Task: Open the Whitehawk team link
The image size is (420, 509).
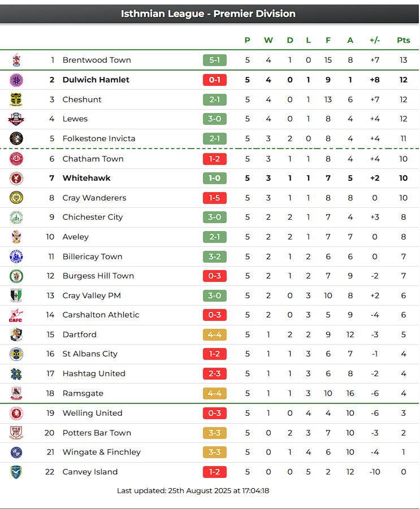Action: pos(86,178)
